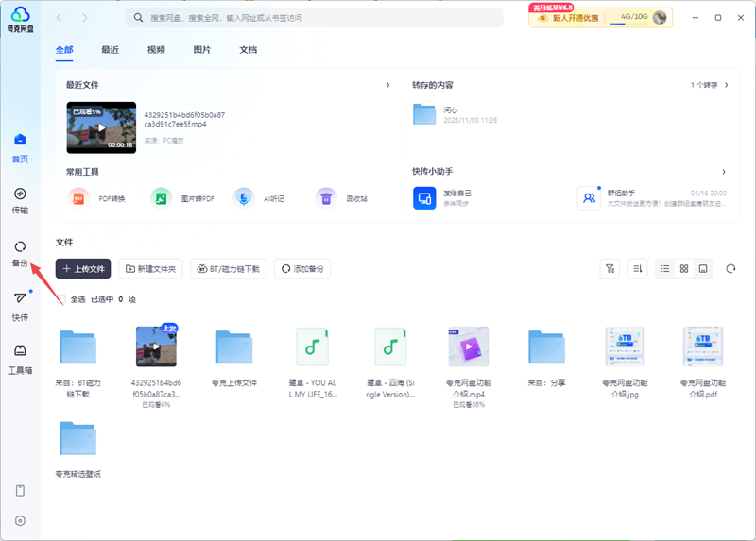Open the 工具箱 (Toolbox) sidebar section
Viewport: 756px width, 541px height.
(20, 358)
